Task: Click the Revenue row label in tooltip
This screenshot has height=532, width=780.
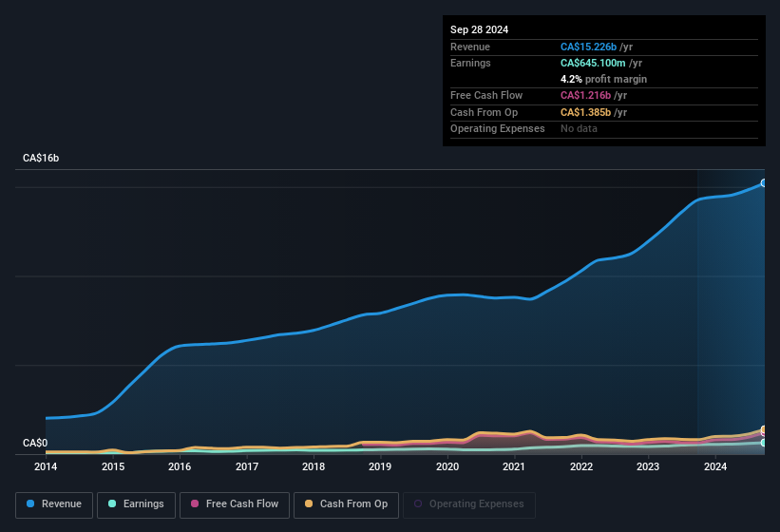Action: pos(470,47)
